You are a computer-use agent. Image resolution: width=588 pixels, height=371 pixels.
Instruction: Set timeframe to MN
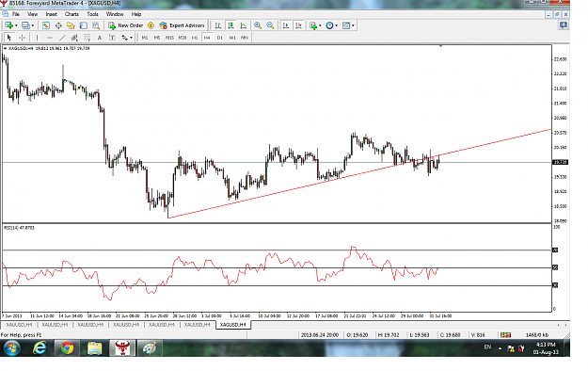point(245,38)
